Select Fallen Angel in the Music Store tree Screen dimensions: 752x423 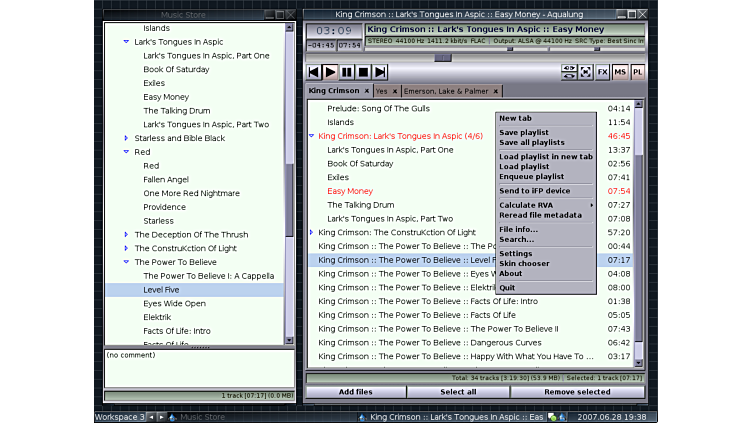click(x=165, y=179)
